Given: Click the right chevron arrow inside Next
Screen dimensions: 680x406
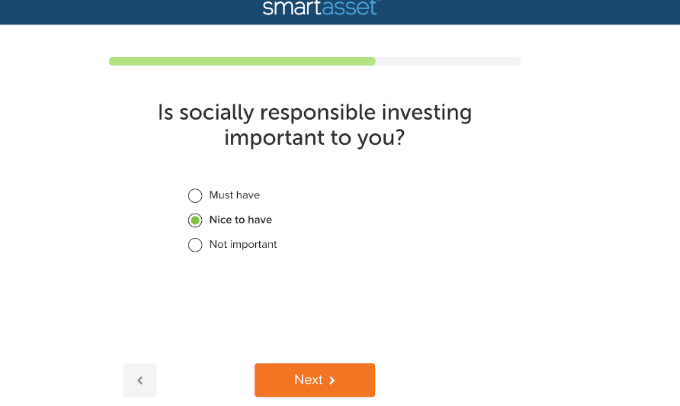Looking at the screenshot, I should click(332, 380).
